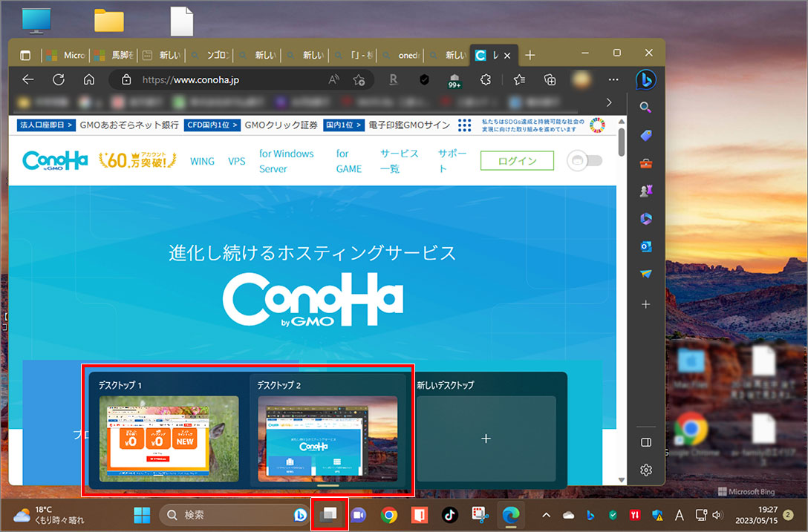Open the sidebar Drop paper plane icon
The height and width of the screenshot is (532, 808).
click(x=645, y=274)
